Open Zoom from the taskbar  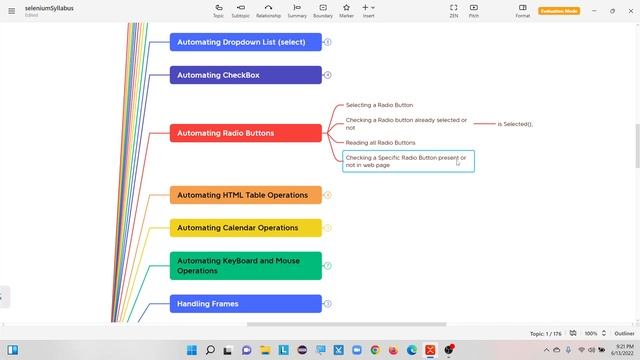357,350
